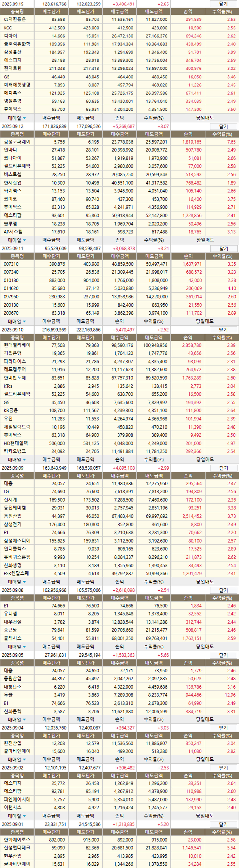The height and width of the screenshot is (868, 239).
Task: Click the 인바디 stock name
Action: tap(10, 150)
